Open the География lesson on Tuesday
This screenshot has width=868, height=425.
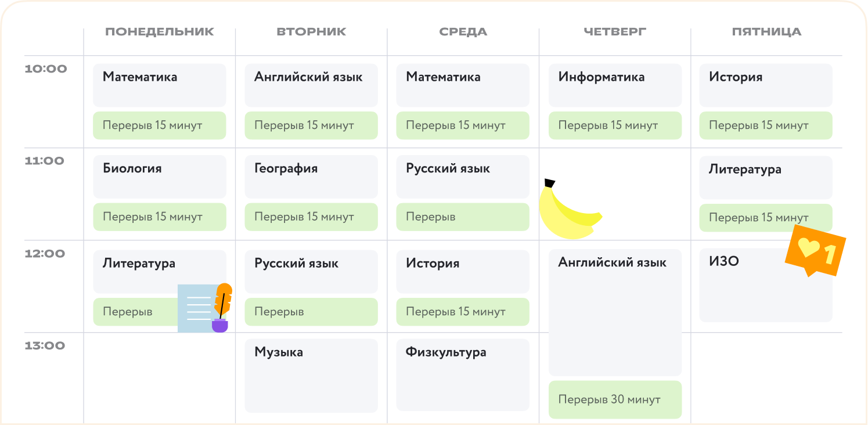click(311, 177)
